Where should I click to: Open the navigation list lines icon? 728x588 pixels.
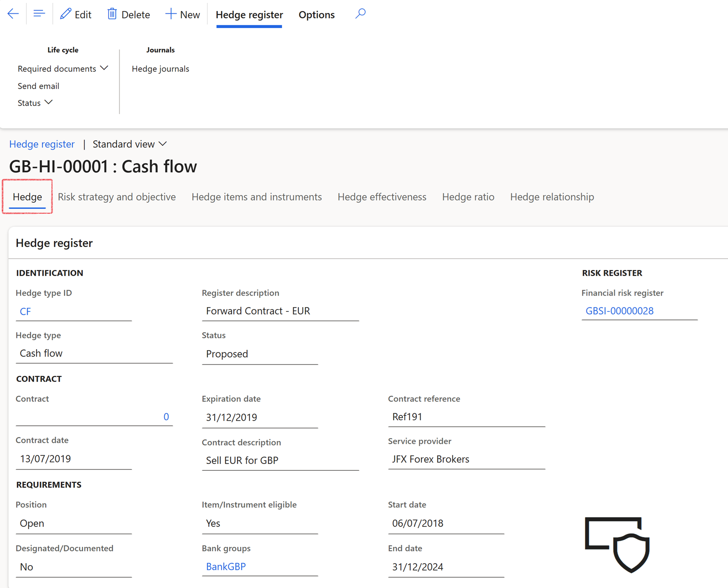point(39,14)
